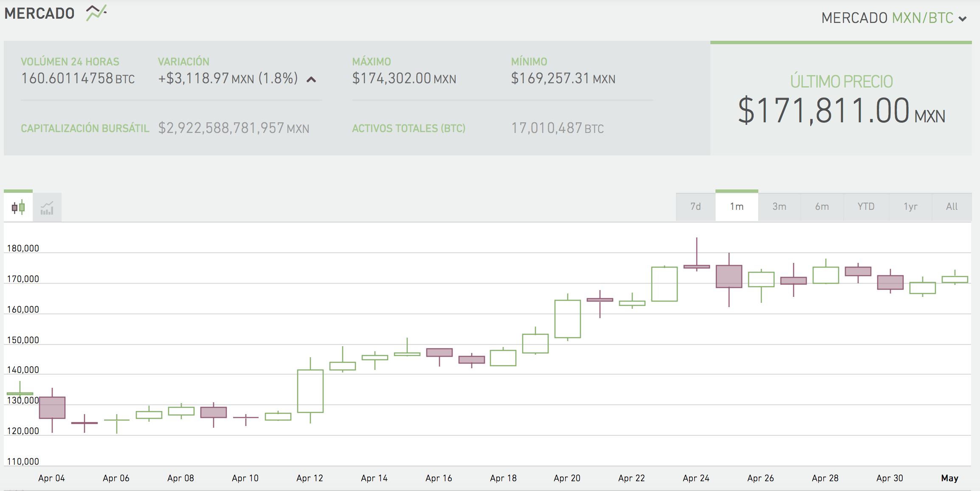
Task: Click the Activos Totales value 17,010,487 BTC
Action: pos(557,128)
